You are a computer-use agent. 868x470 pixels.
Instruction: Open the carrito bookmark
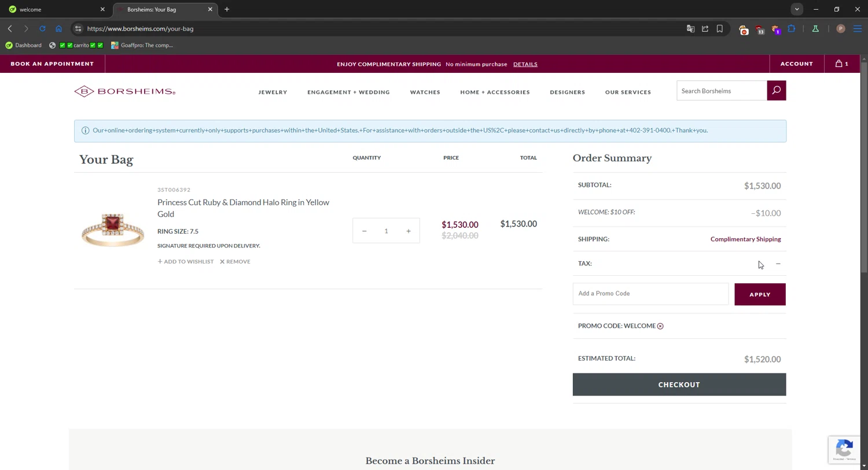point(76,45)
